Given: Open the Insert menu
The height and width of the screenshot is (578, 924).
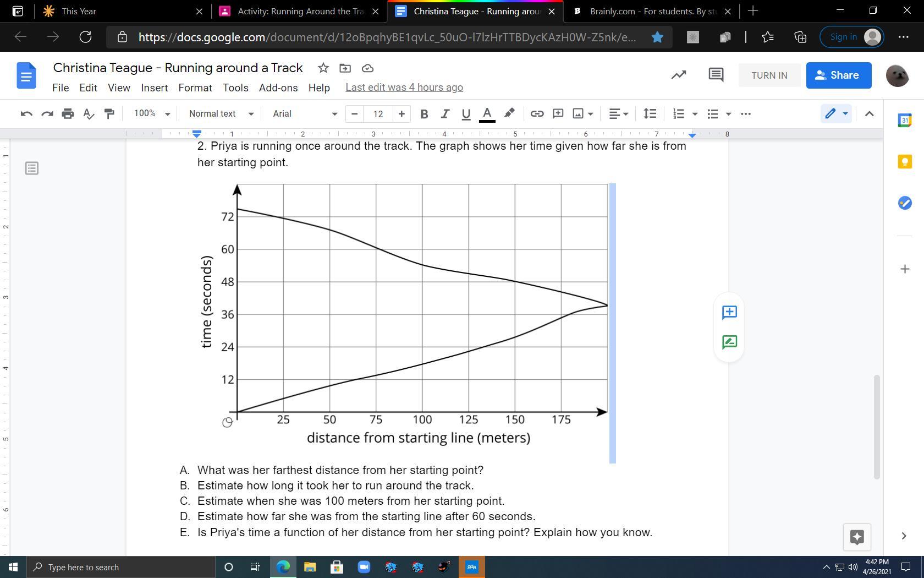Looking at the screenshot, I should pos(155,88).
